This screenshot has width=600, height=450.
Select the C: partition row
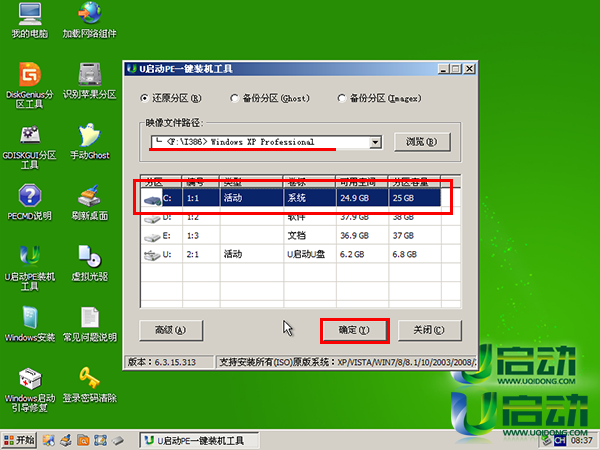click(x=291, y=198)
